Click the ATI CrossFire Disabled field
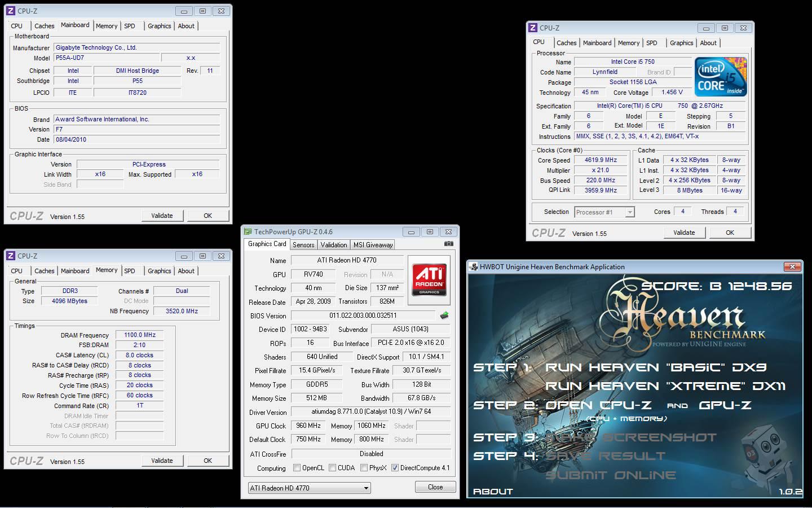 (371, 454)
